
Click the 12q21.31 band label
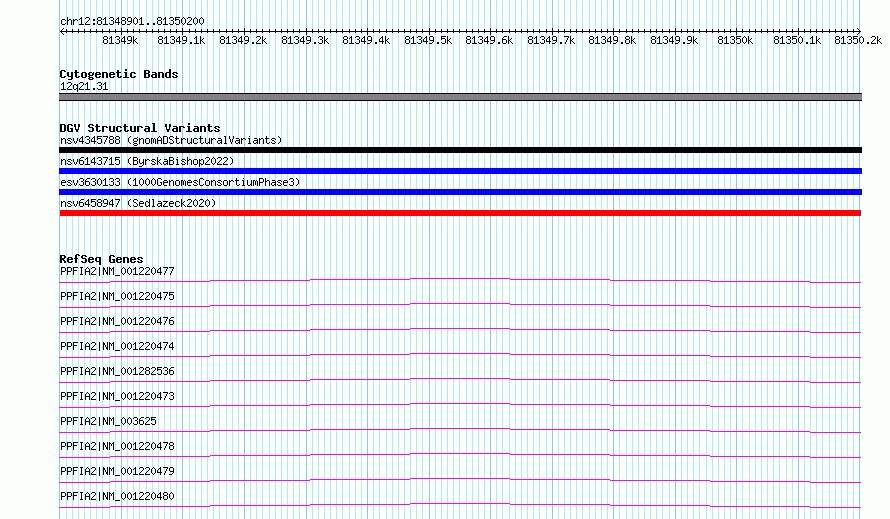pyautogui.click(x=84, y=86)
